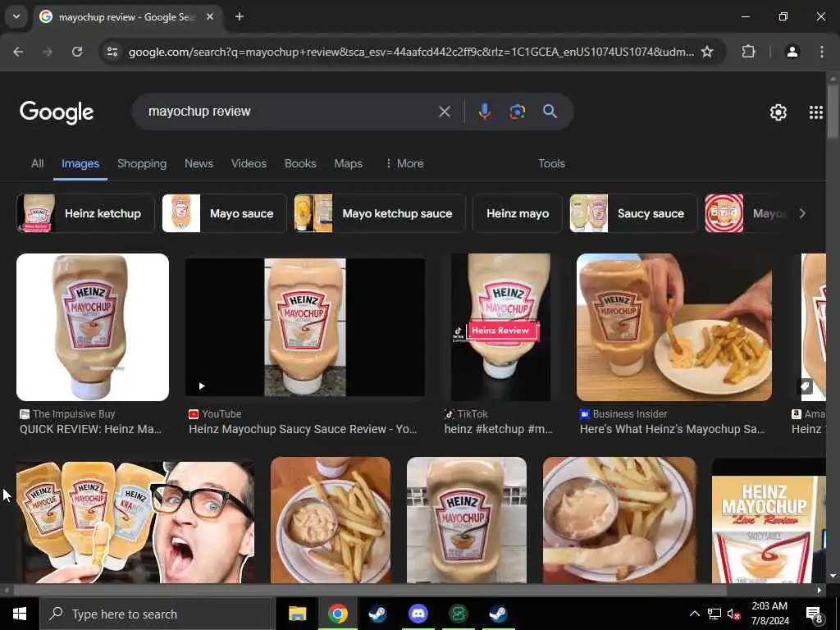
Task: Open the network tray icon
Action: click(x=714, y=614)
